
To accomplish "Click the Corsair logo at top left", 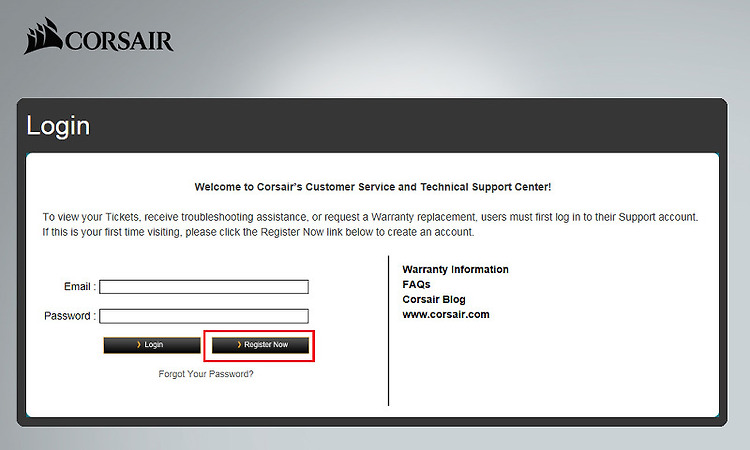I will click(x=99, y=36).
